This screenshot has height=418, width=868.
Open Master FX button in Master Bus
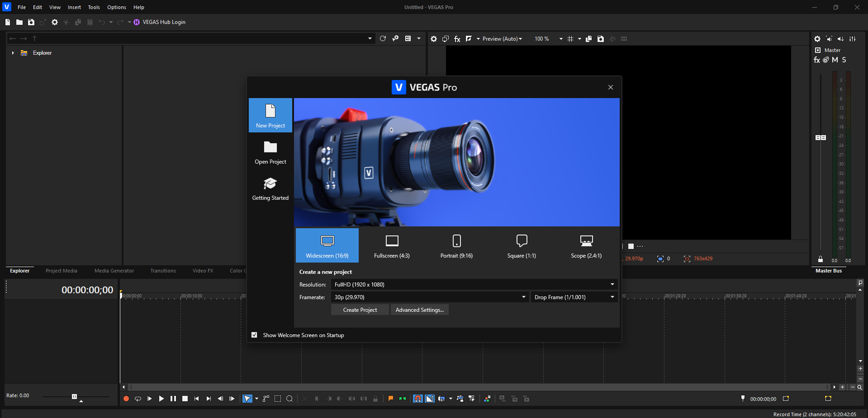click(x=817, y=60)
